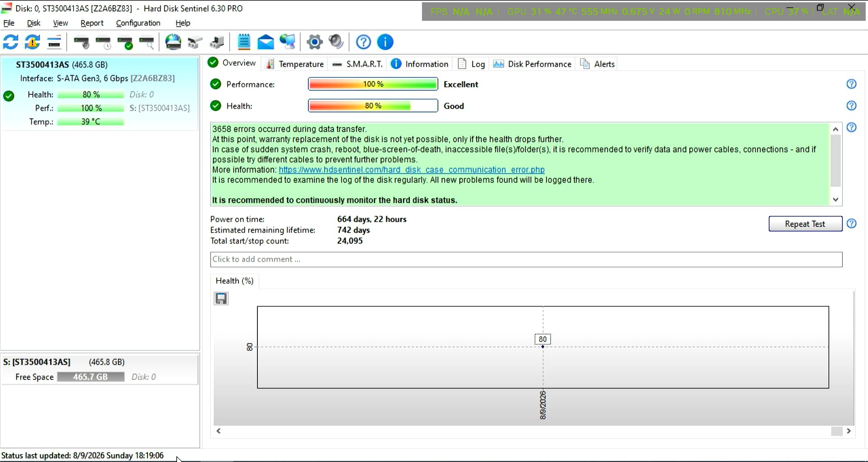868x462 pixels.
Task: Open settings via the gear toolbar icon
Action: tap(314, 42)
